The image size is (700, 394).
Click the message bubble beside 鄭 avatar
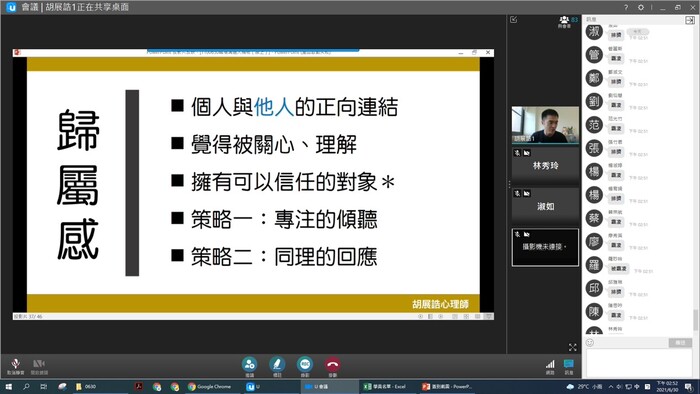(x=616, y=82)
